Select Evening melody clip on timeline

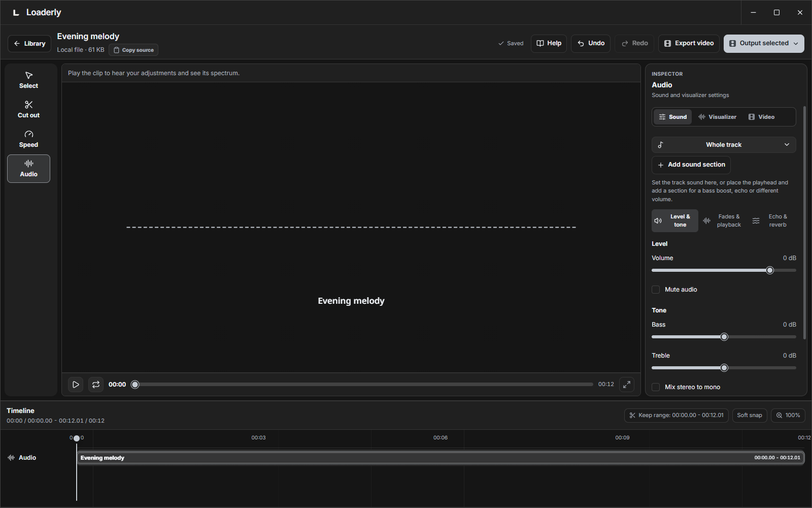tap(441, 458)
